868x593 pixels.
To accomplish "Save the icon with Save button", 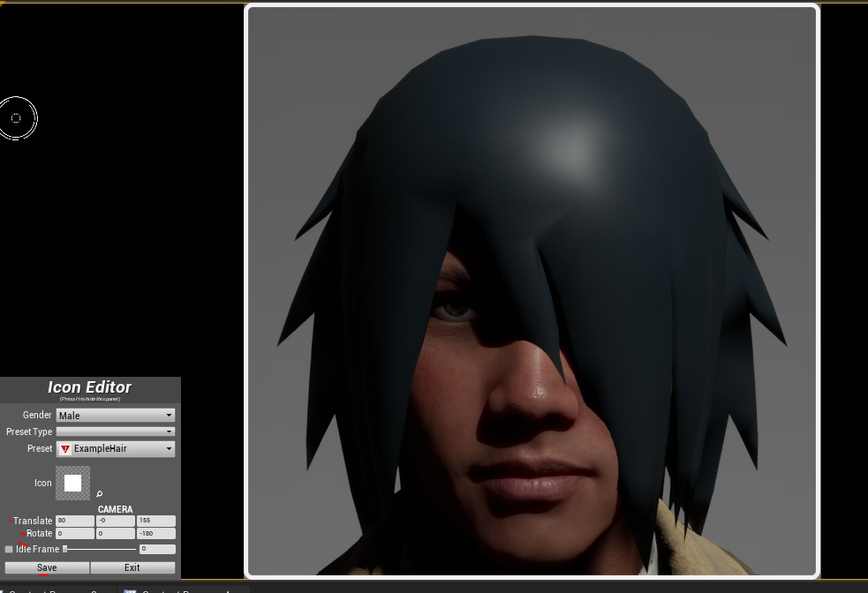I will (x=47, y=567).
